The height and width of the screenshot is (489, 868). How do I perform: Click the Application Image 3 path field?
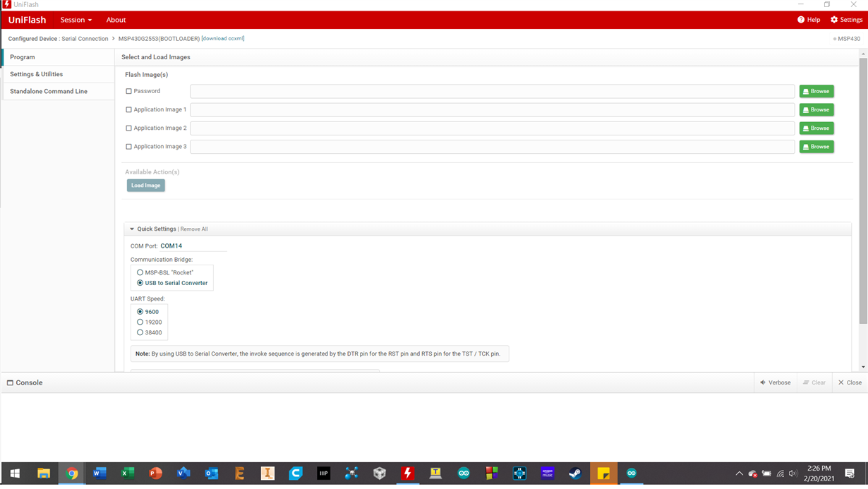pos(493,147)
